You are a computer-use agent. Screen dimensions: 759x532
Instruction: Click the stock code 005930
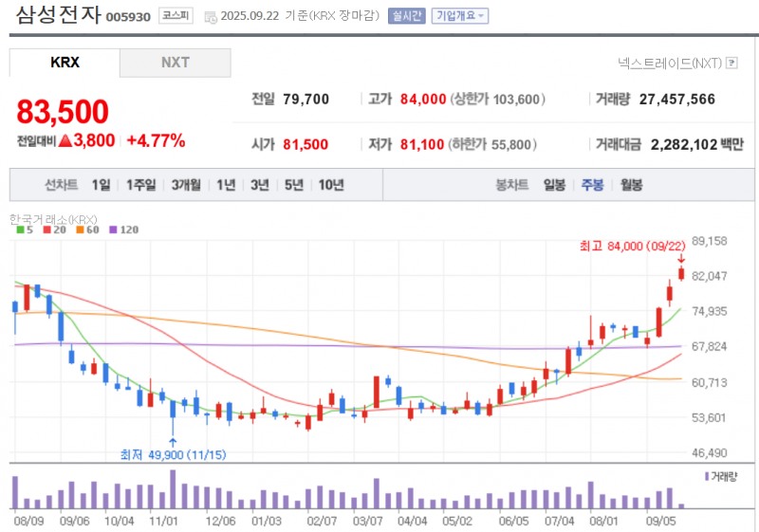coord(128,17)
